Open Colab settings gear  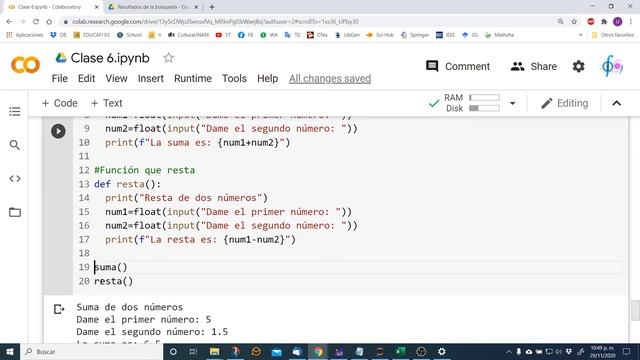[x=578, y=66]
